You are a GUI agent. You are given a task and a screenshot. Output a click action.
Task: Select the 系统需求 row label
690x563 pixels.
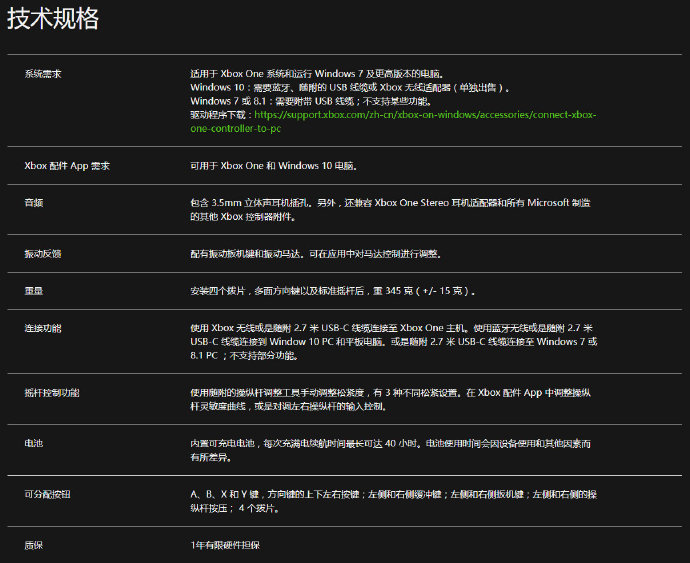tap(43, 74)
